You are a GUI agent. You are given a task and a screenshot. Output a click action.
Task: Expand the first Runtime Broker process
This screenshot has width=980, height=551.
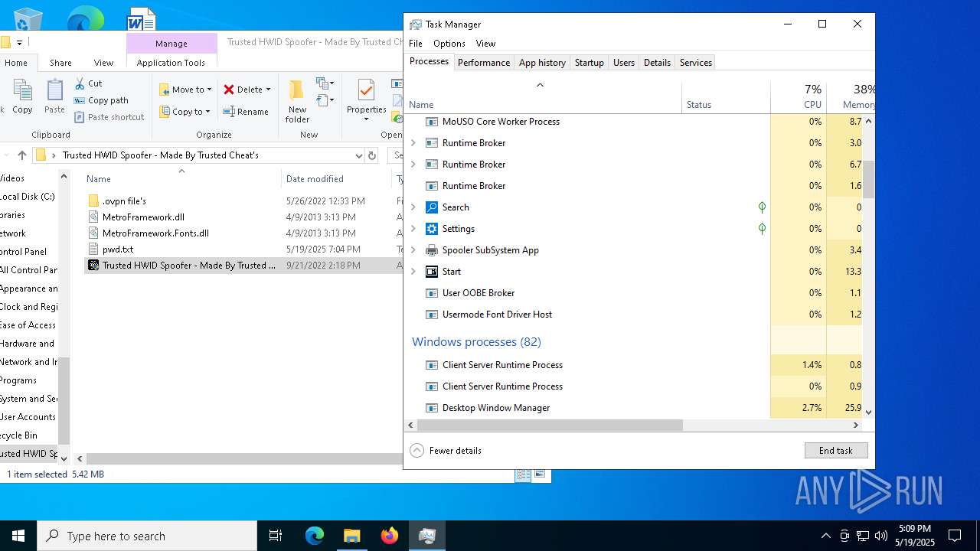click(x=413, y=143)
